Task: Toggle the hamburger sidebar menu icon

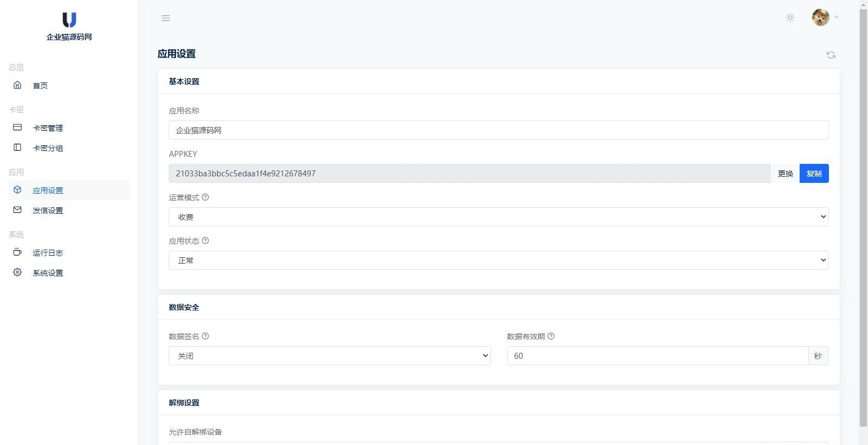Action: (166, 18)
